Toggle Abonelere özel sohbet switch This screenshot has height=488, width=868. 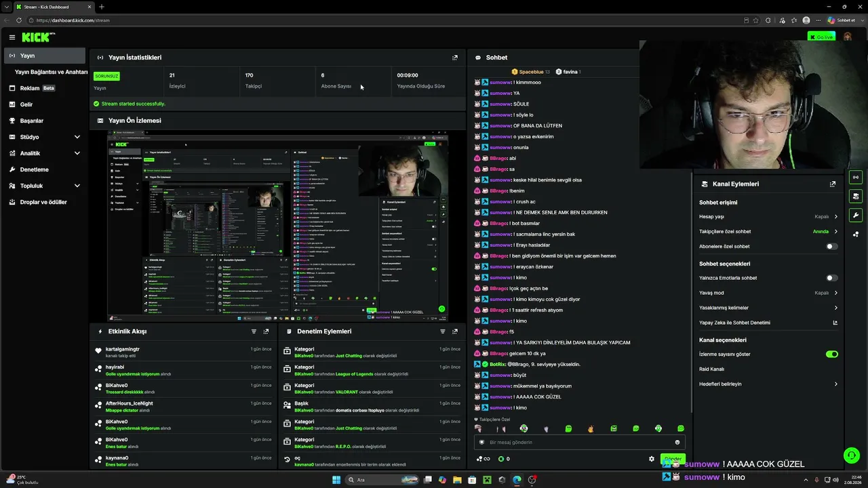pos(831,247)
